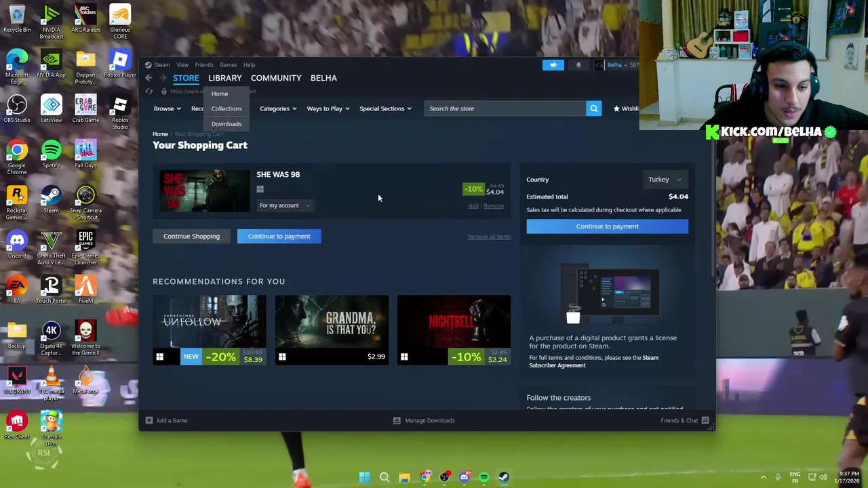This screenshot has width=868, height=488.
Task: Click Manage Downloads at bottom
Action: pos(425,420)
